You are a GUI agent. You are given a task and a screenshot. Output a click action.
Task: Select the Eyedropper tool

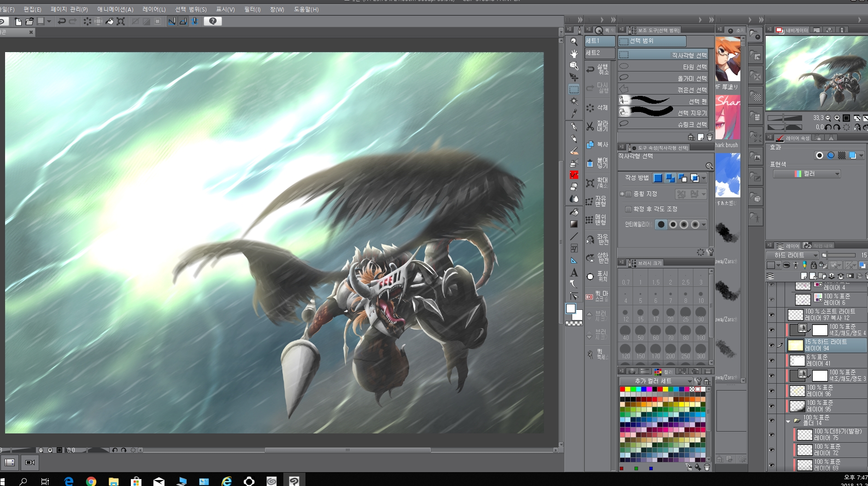click(x=574, y=113)
